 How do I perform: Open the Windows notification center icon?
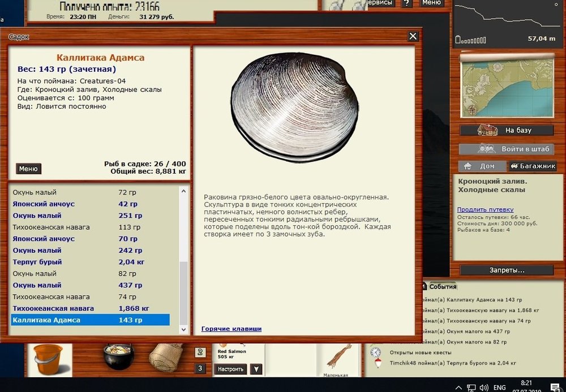click(x=555, y=387)
